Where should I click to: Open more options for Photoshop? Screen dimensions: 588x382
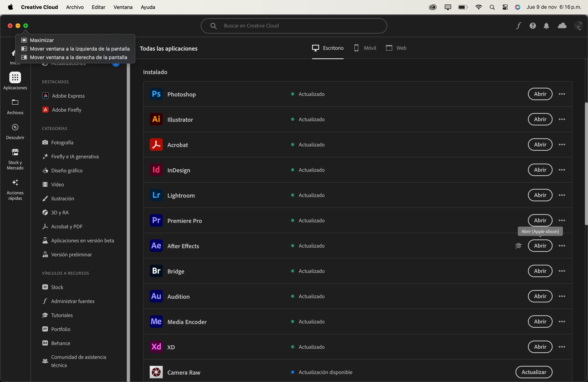pos(562,94)
